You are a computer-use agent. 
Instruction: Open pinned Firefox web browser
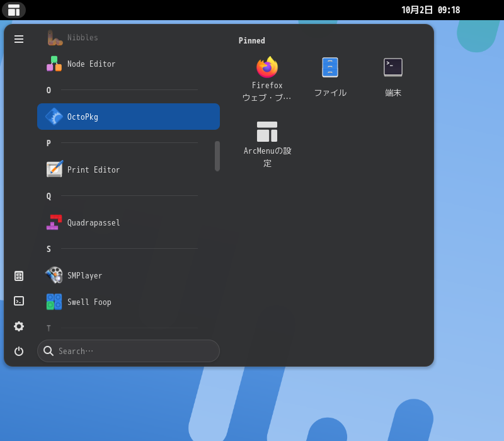coord(267,79)
